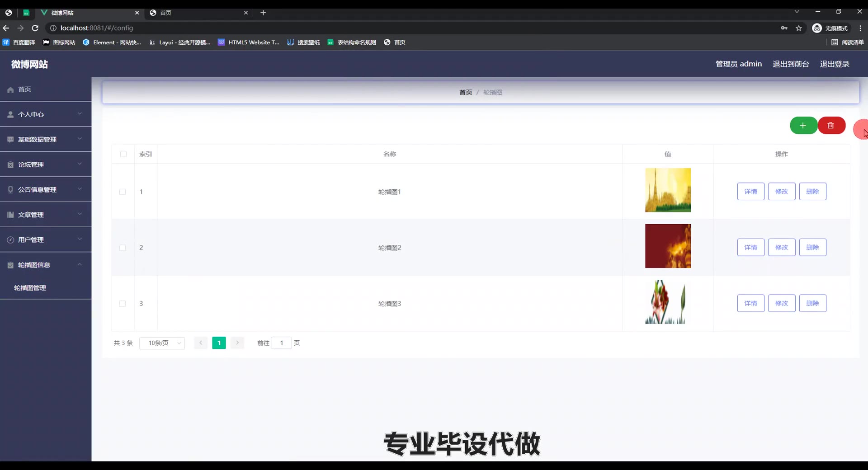Image resolution: width=868 pixels, height=470 pixels.
Task: Open the 百度翻译 bookmark
Action: (x=19, y=42)
